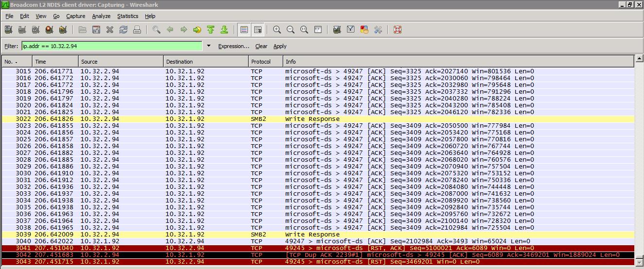The image size is (644, 269).
Task: Click the Wireshark title bar icon
Action: [5, 5]
